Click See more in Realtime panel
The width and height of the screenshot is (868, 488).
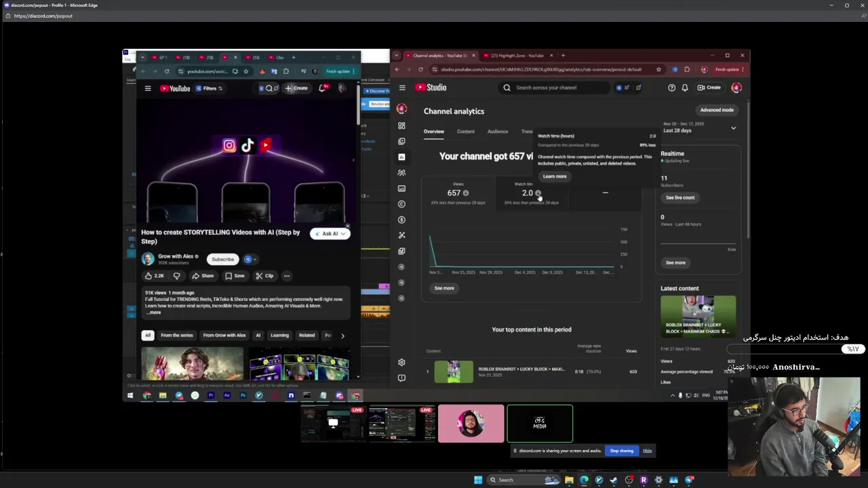pyautogui.click(x=675, y=262)
